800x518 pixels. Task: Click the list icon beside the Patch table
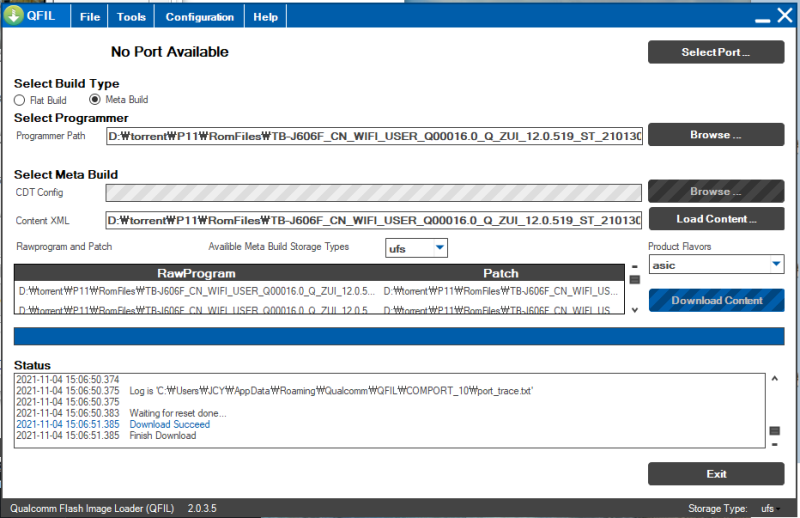635,280
